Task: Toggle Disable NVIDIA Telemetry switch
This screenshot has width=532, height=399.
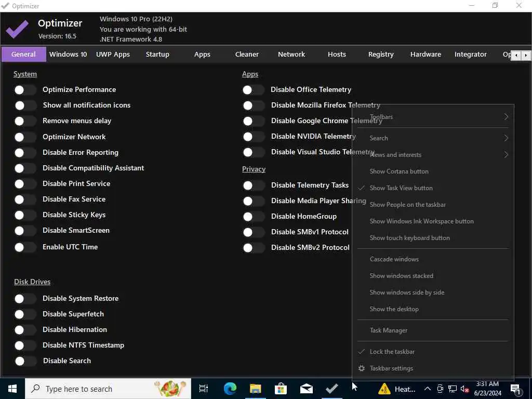Action: pos(254,137)
